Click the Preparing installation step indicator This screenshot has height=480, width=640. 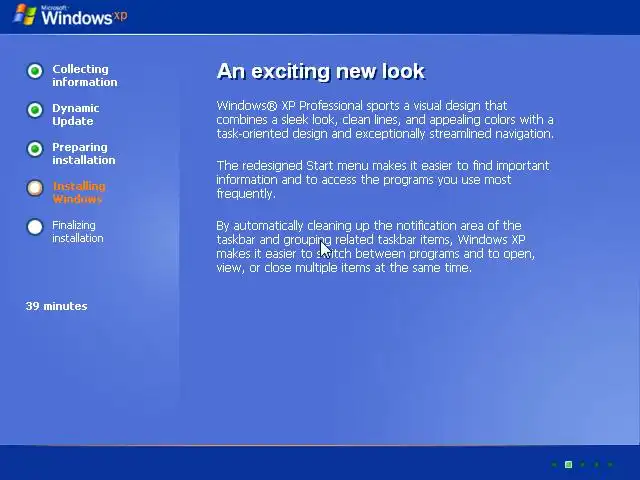(x=35, y=149)
